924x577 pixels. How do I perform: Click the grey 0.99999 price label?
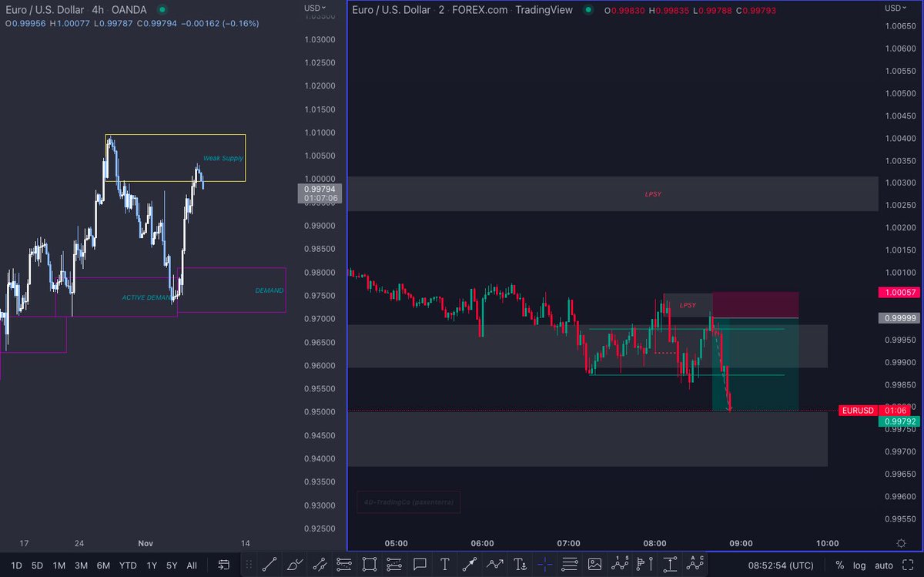899,317
